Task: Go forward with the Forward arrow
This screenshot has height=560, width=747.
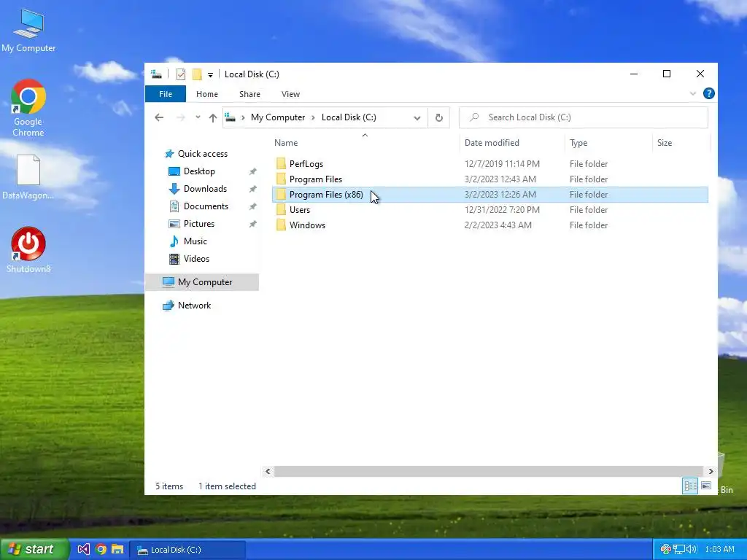Action: pos(181,117)
